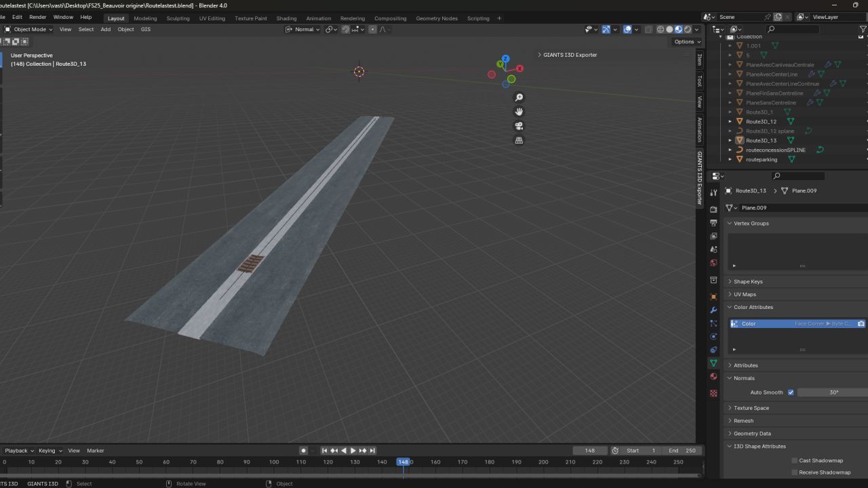868x488 pixels.
Task: Switch to the Shading workspace tab
Action: 286,18
